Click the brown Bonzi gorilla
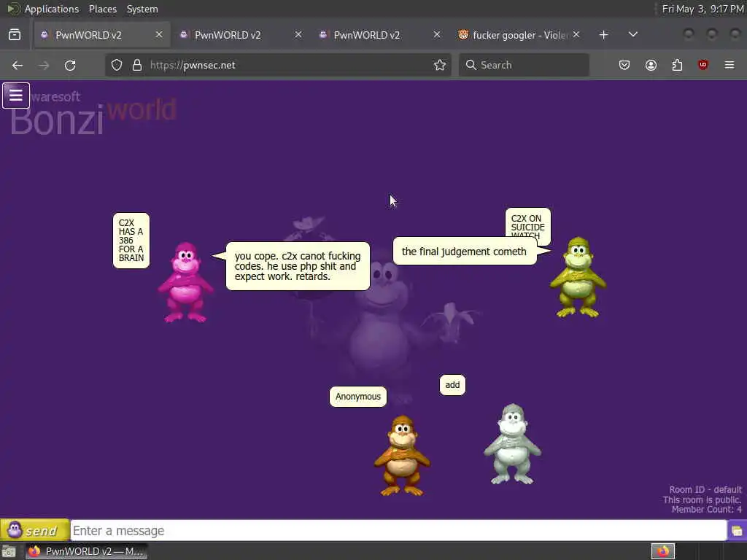Viewport: 747px width, 560px height. pyautogui.click(x=402, y=456)
